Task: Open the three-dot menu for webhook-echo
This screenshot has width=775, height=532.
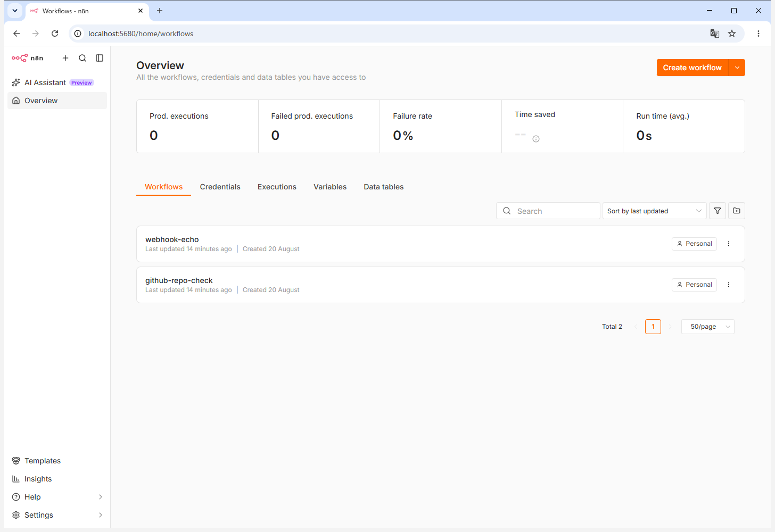Action: pos(729,244)
